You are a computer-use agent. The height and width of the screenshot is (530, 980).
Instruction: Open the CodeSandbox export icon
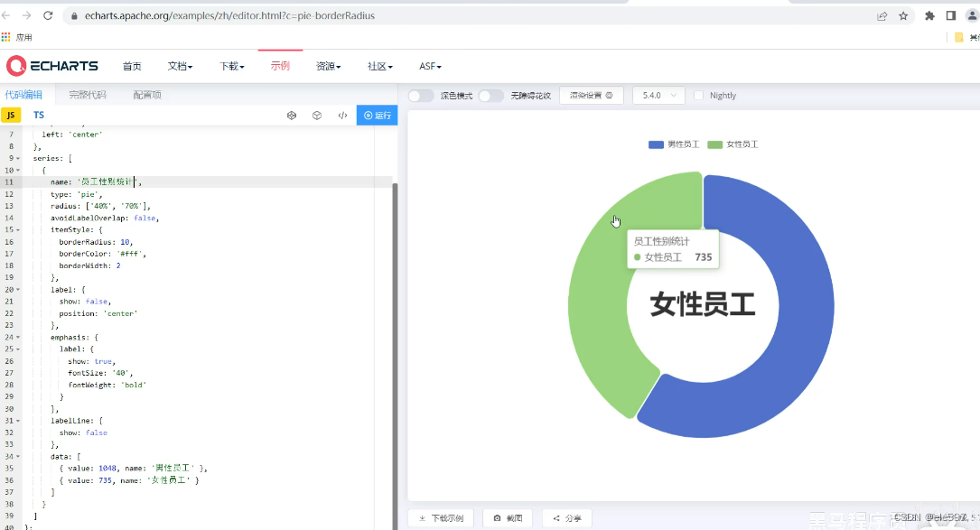[x=291, y=115]
